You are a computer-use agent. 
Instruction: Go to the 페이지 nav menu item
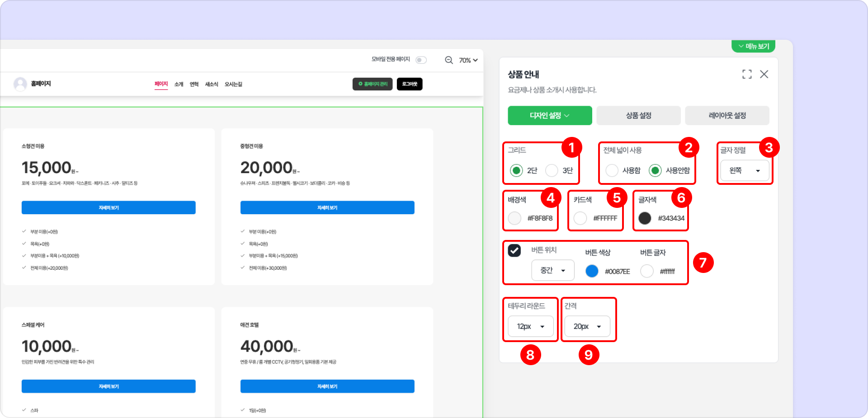pos(161,84)
